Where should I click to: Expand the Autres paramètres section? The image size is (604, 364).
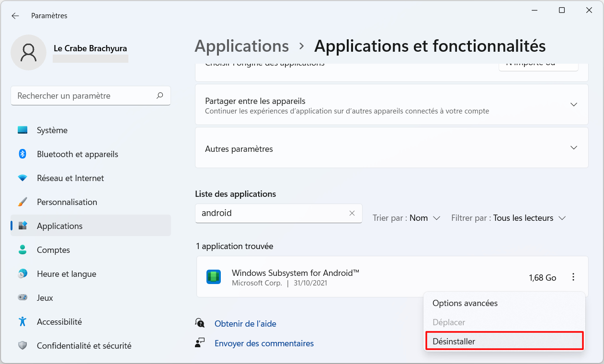[x=391, y=148]
